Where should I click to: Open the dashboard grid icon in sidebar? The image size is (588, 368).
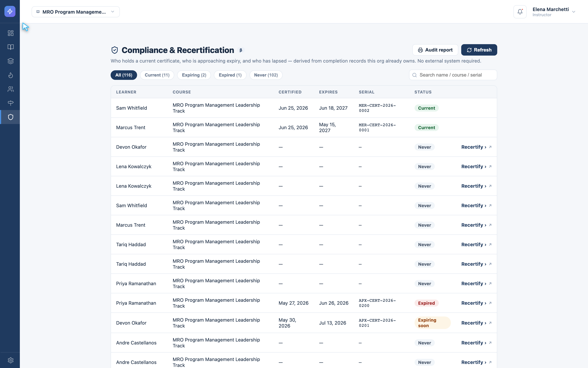click(10, 33)
